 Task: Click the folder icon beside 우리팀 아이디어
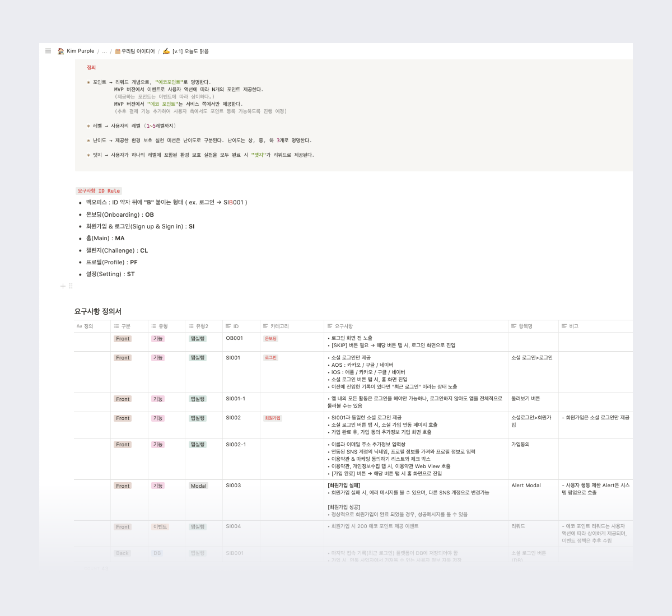pos(118,51)
